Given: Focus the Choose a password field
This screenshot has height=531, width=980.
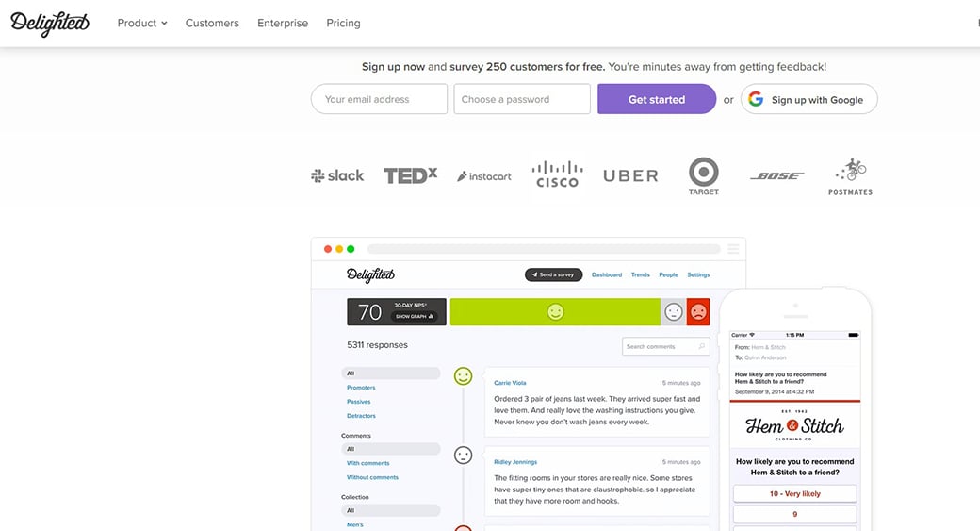Looking at the screenshot, I should (x=522, y=99).
